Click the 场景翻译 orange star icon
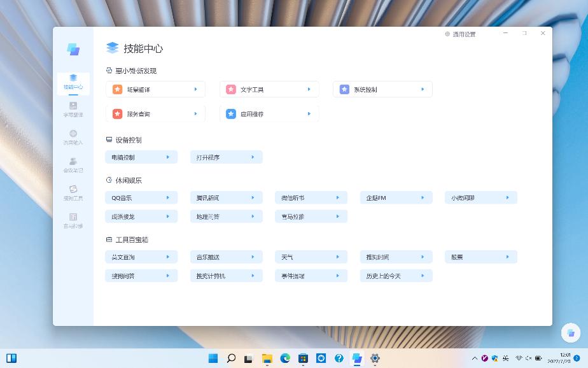This screenshot has height=368, width=588. (116, 89)
